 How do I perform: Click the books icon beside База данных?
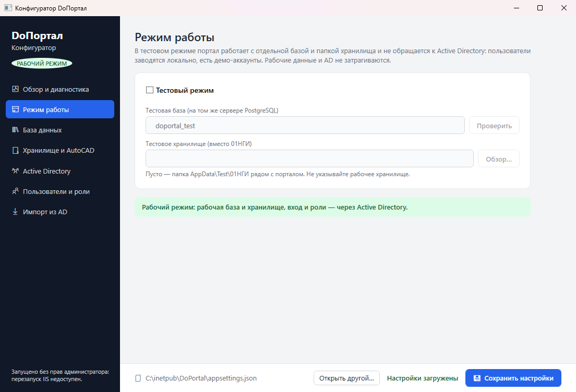[15, 130]
